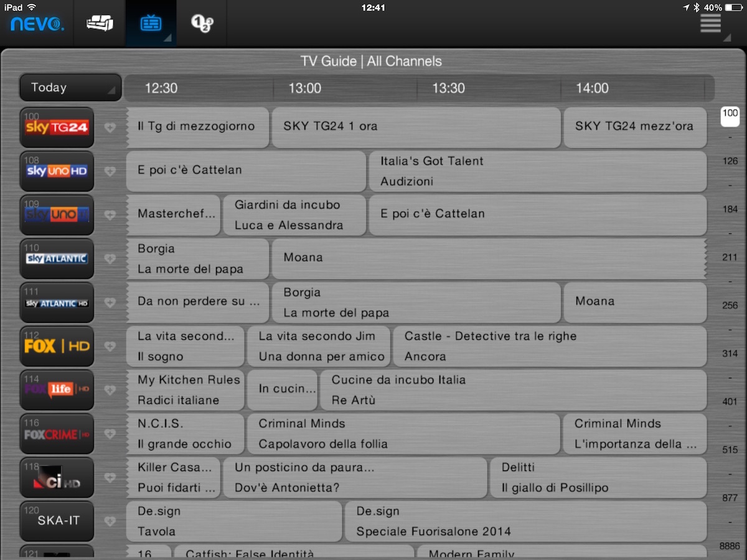Toggle favorite heart for Fox HD

110,346
